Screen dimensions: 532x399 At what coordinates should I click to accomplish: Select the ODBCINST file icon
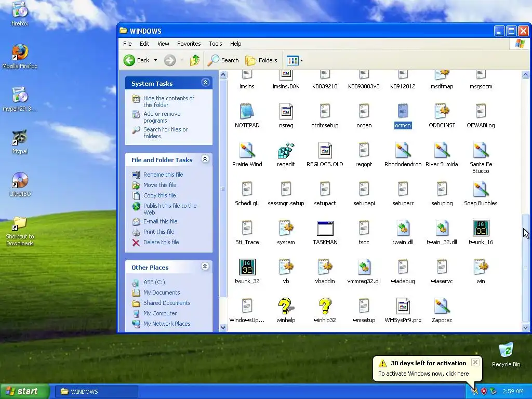pos(442,111)
